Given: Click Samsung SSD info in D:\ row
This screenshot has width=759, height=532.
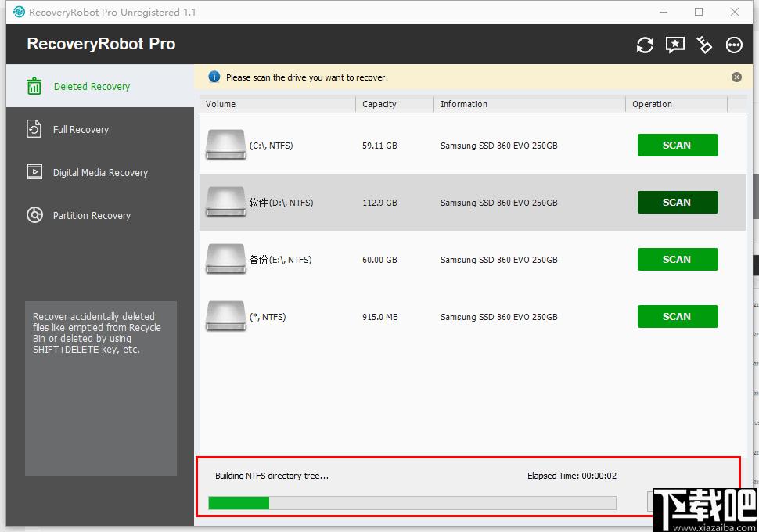Looking at the screenshot, I should pyautogui.click(x=499, y=203).
